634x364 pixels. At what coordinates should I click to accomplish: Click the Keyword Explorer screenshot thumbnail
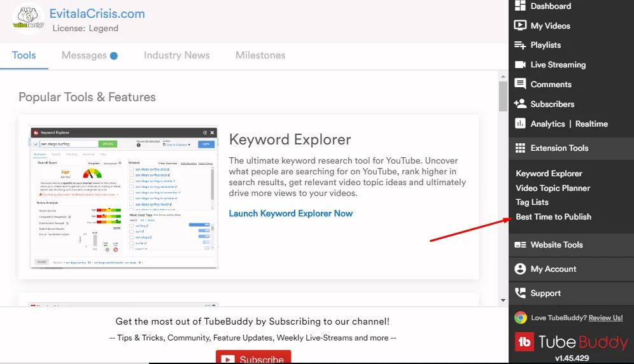click(123, 197)
